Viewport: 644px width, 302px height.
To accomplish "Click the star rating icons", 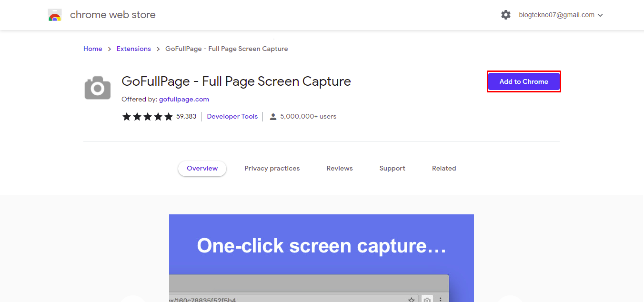I will coord(148,116).
